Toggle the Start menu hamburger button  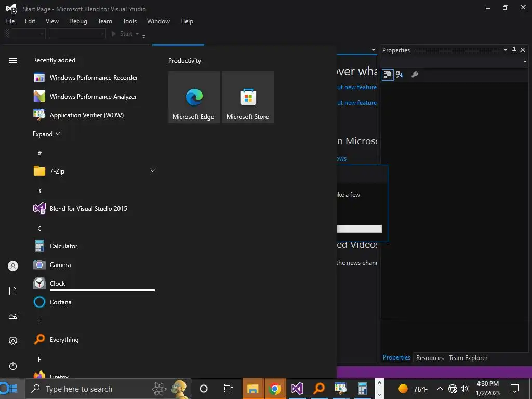[13, 60]
